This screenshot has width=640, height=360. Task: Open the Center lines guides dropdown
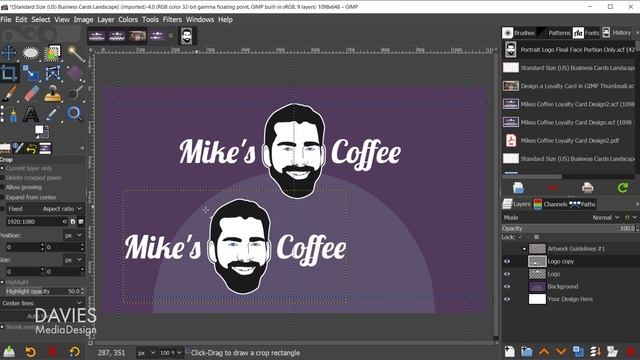41,303
